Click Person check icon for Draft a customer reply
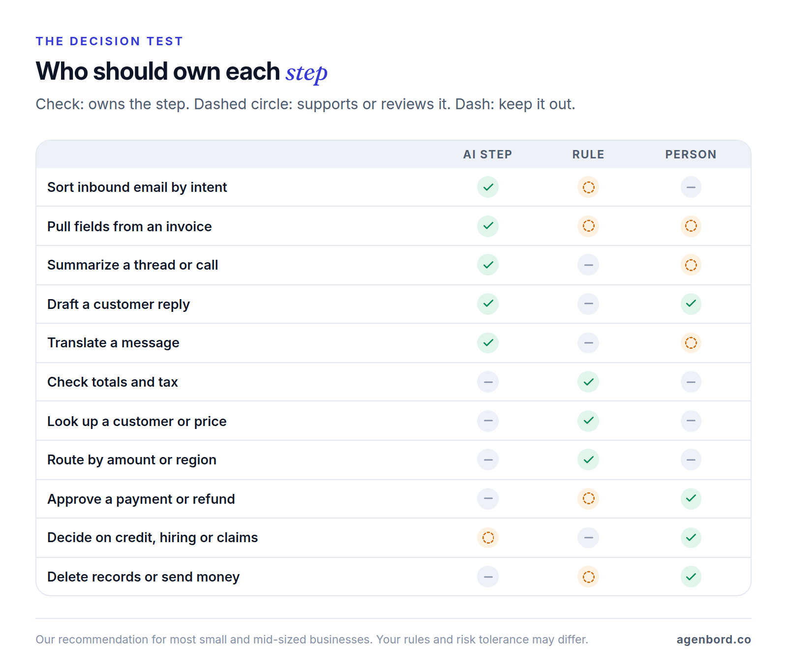This screenshot has height=672, width=787. coord(691,304)
